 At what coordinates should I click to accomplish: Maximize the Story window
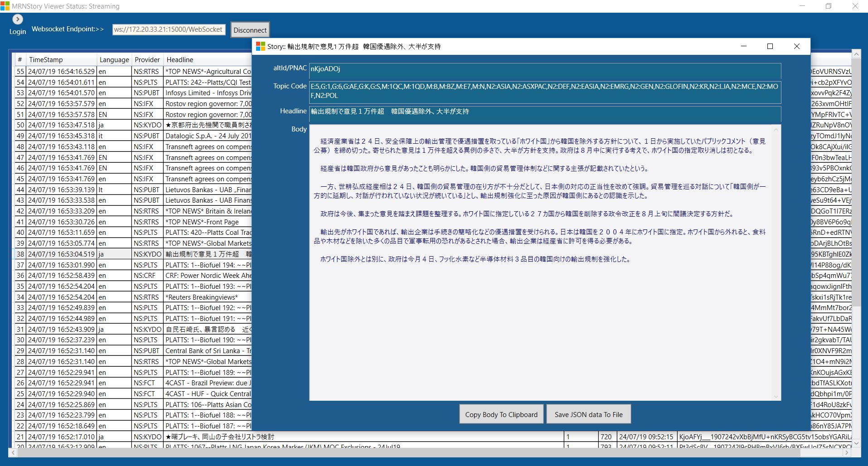tap(770, 46)
